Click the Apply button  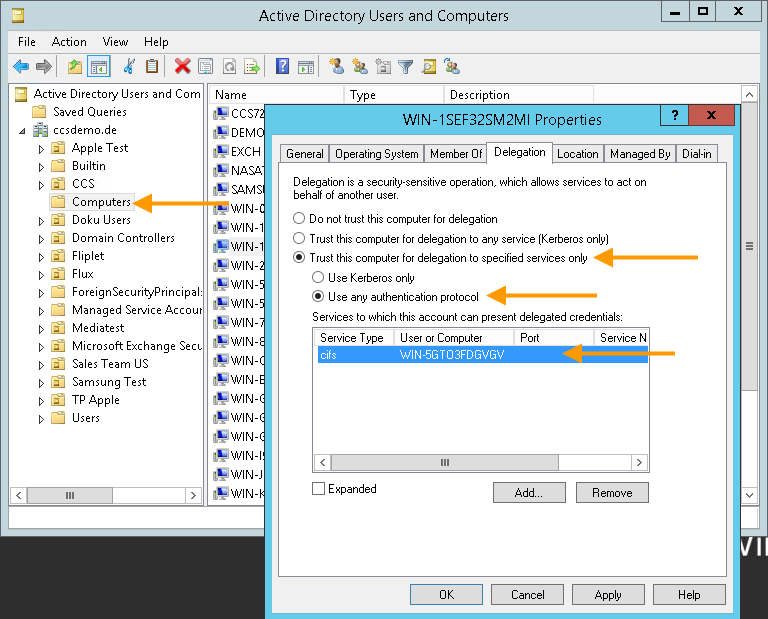[608, 595]
